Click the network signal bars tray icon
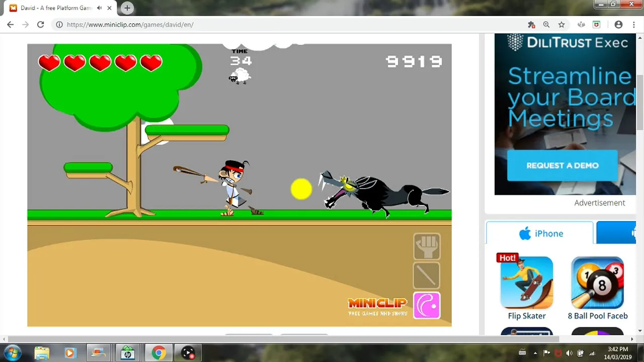The image size is (644, 362). click(x=592, y=353)
